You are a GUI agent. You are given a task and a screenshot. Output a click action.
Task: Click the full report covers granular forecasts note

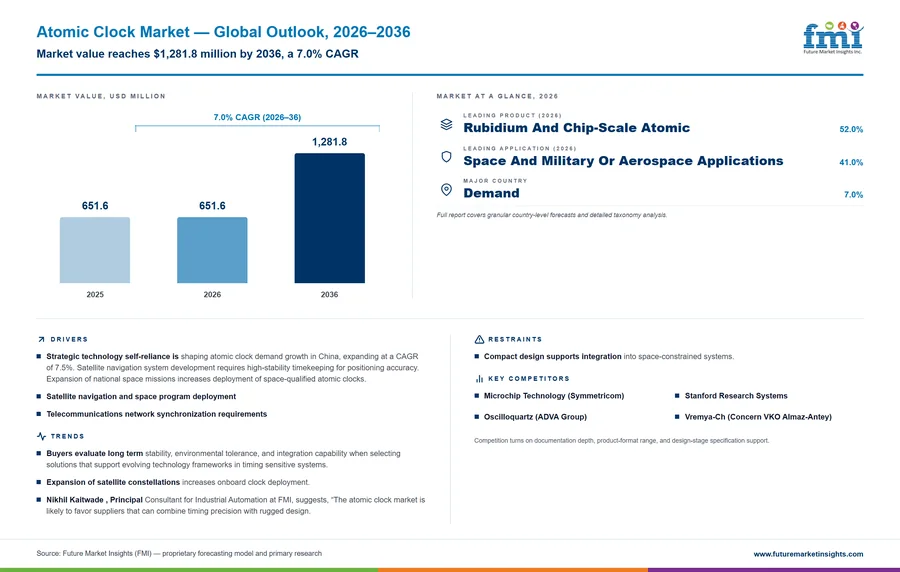point(552,215)
